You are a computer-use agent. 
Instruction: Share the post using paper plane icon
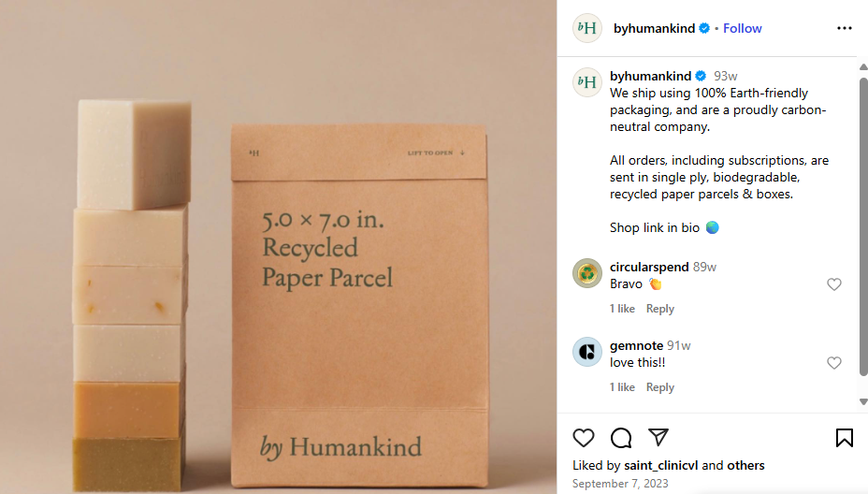(658, 437)
